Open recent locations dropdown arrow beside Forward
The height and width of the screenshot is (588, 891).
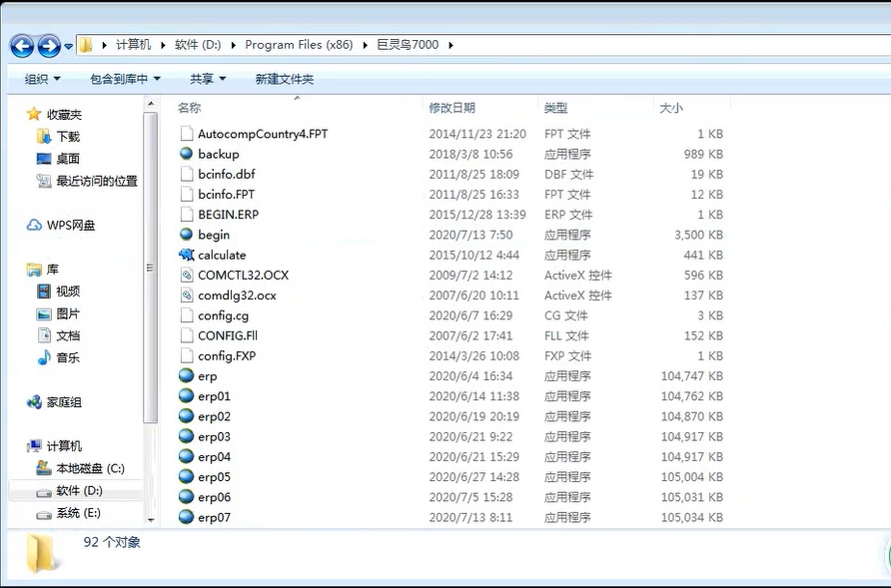[x=68, y=47]
